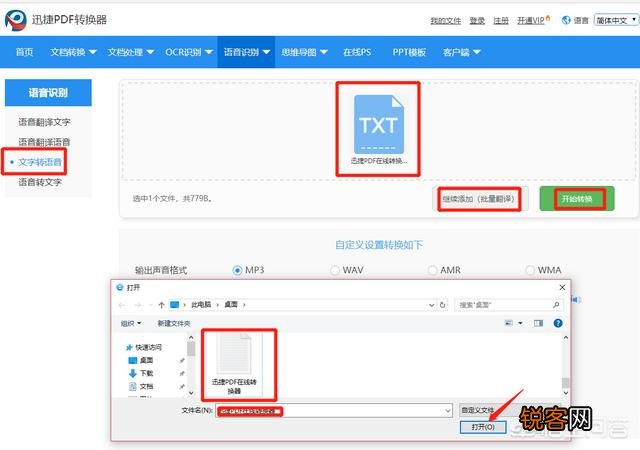The width and height of the screenshot is (640, 450).
Task: Click the globe language icon
Action: tap(566, 20)
